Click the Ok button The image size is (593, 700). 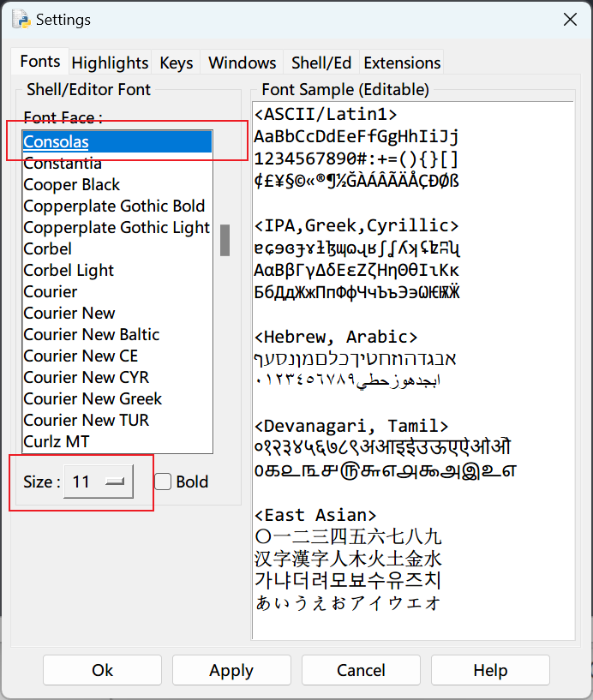102,670
